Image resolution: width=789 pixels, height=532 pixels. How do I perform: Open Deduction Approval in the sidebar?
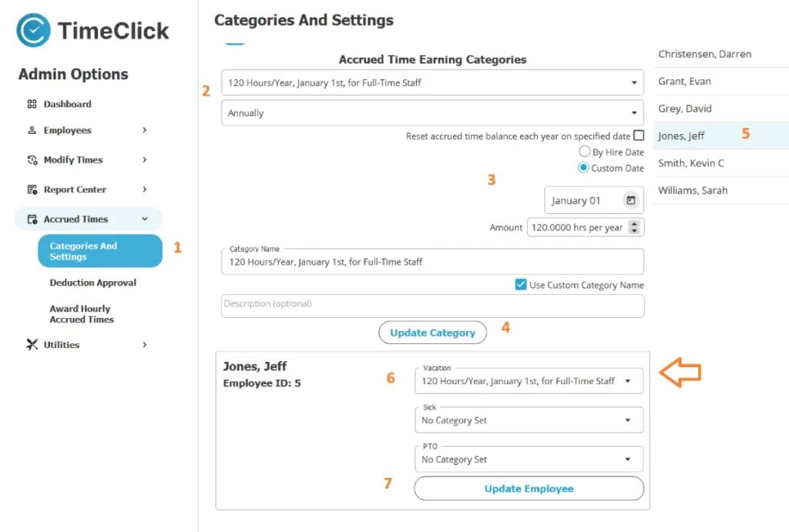(92, 283)
